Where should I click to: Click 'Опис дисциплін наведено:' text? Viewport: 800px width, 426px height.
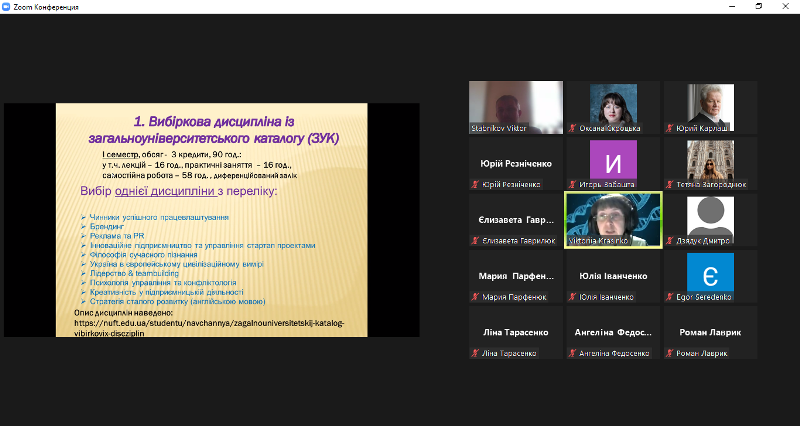[x=123, y=313]
